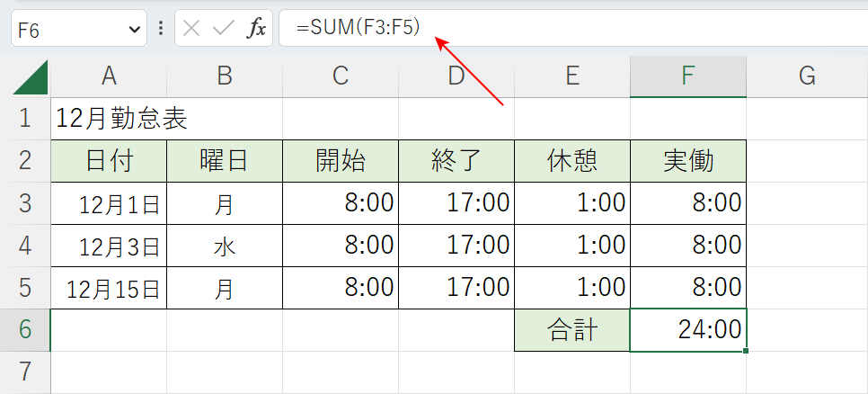Select row 6 header
Image resolution: width=868 pixels, height=394 pixels.
point(24,329)
